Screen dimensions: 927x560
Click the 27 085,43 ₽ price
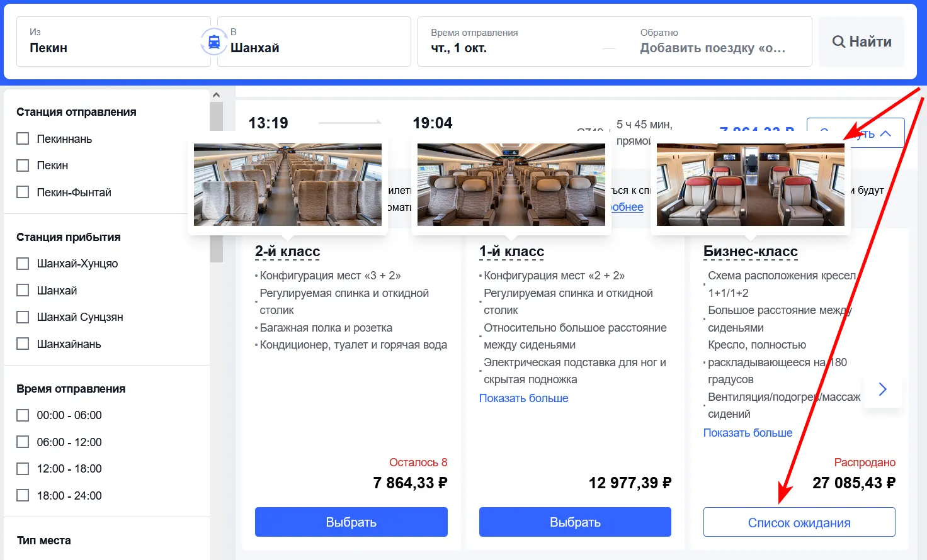[854, 483]
